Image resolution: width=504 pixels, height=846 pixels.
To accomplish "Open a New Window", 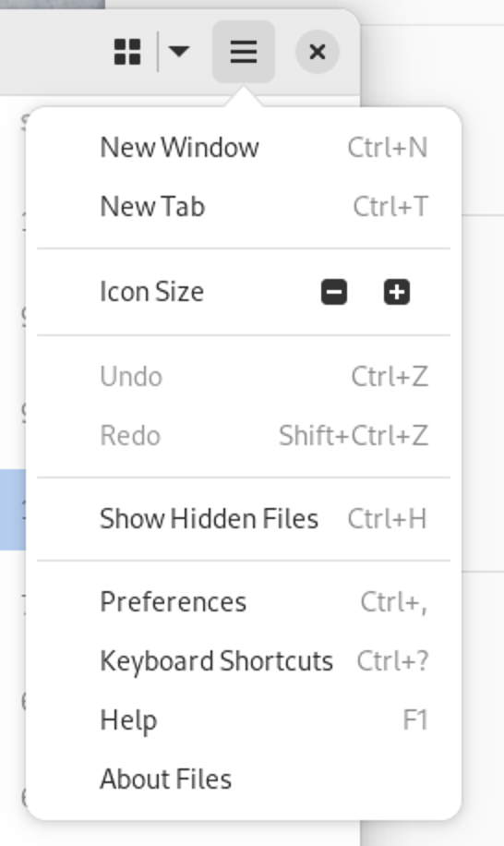I will coord(244,147).
